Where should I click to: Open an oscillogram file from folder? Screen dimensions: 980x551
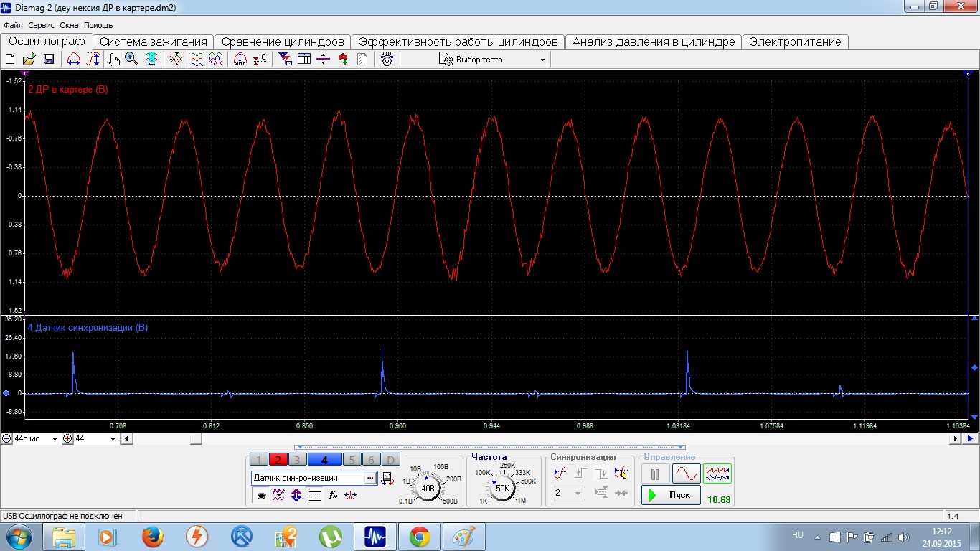point(29,60)
